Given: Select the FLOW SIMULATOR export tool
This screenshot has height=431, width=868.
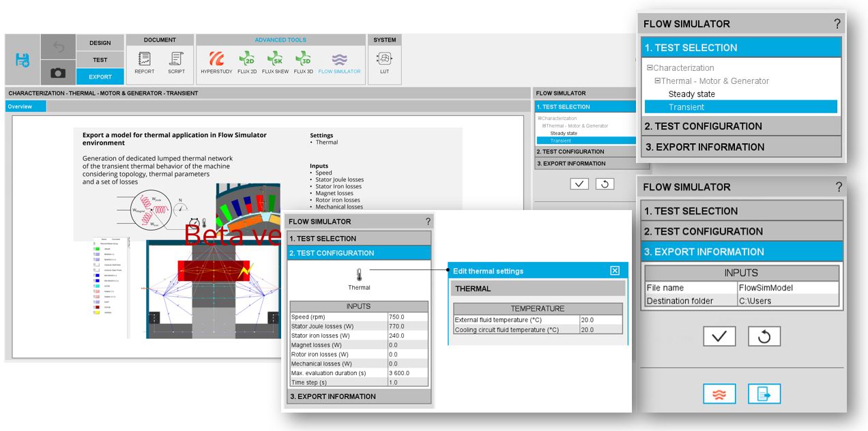Looking at the screenshot, I should click(339, 63).
